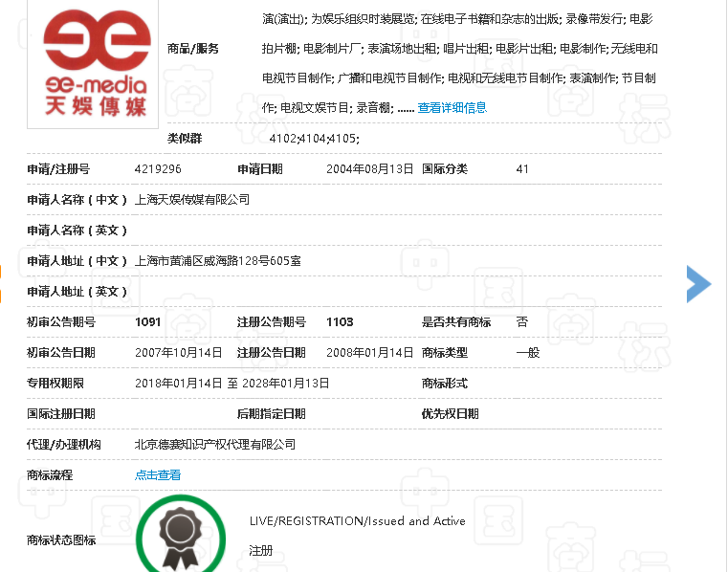Screen dimensions: 728x572
Task: Click the registration announcement date 2008年01月14日
Action: tap(369, 353)
